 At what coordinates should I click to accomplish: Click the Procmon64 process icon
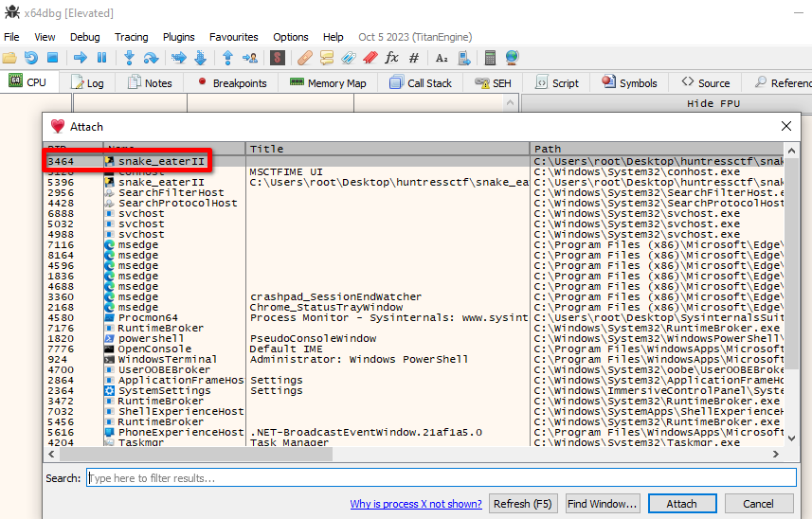pyautogui.click(x=109, y=317)
